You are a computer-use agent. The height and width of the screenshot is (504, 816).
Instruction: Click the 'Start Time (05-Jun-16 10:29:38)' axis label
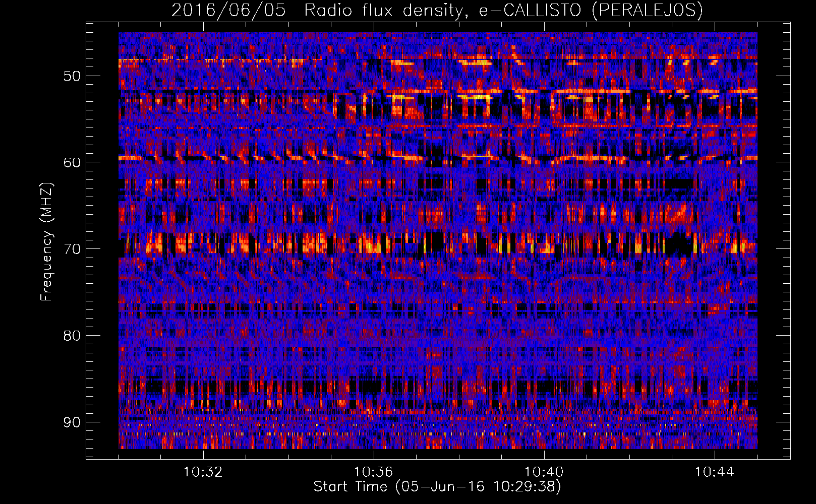point(437,487)
